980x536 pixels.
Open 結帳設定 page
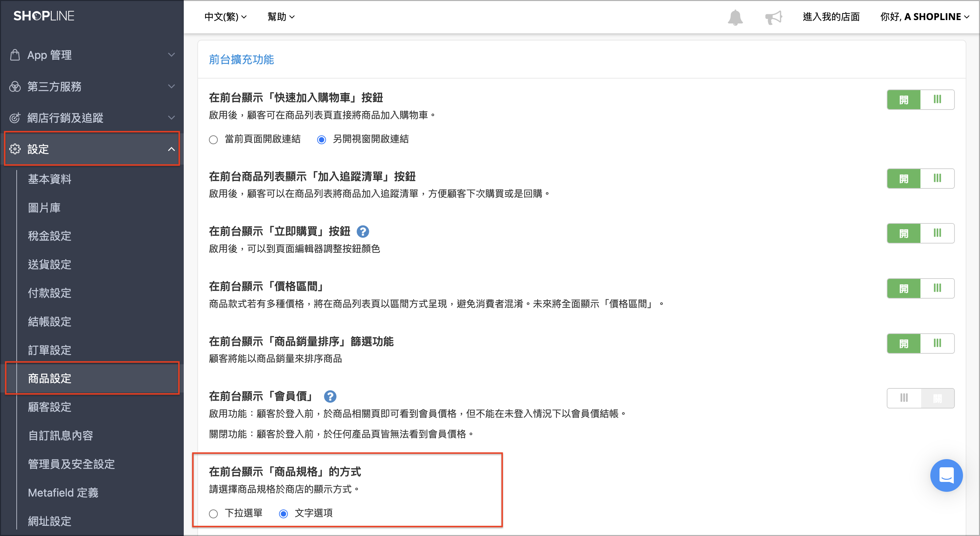49,322
